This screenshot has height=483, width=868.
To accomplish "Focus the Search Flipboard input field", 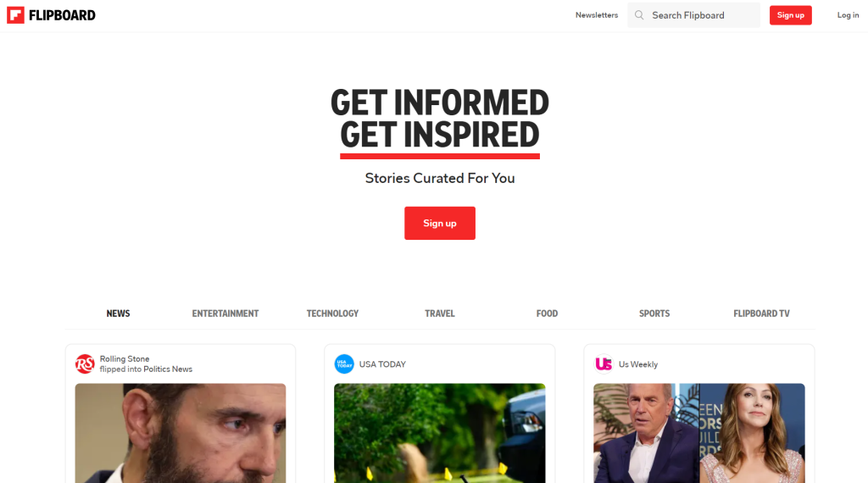I will 693,15.
